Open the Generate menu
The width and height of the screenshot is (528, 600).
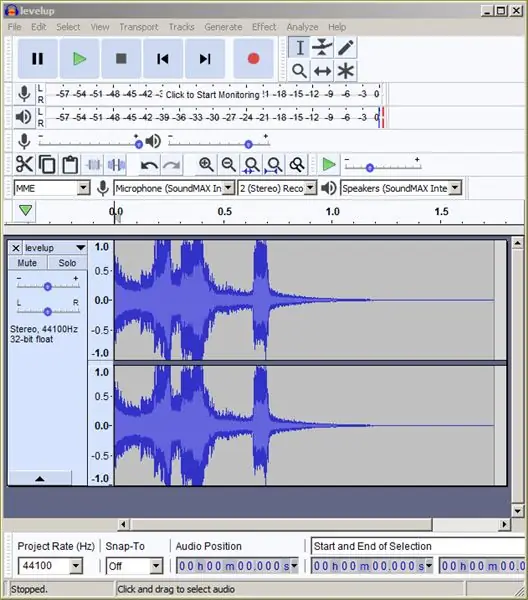[x=223, y=27]
